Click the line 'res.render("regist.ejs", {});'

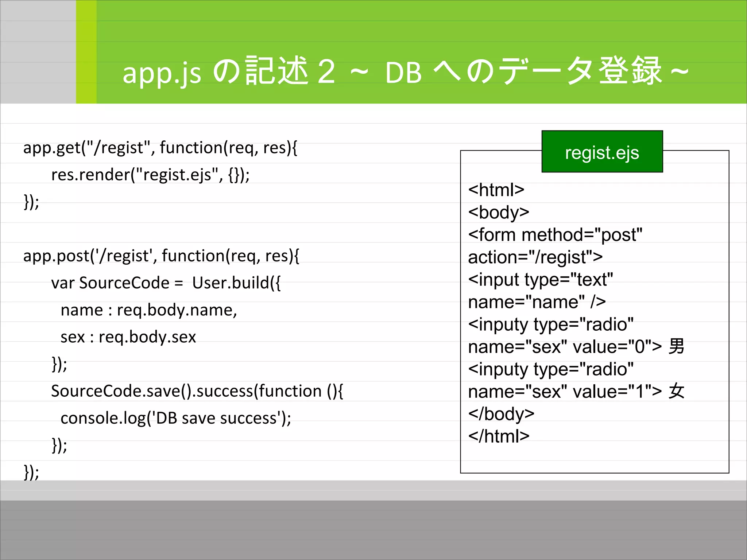(150, 175)
